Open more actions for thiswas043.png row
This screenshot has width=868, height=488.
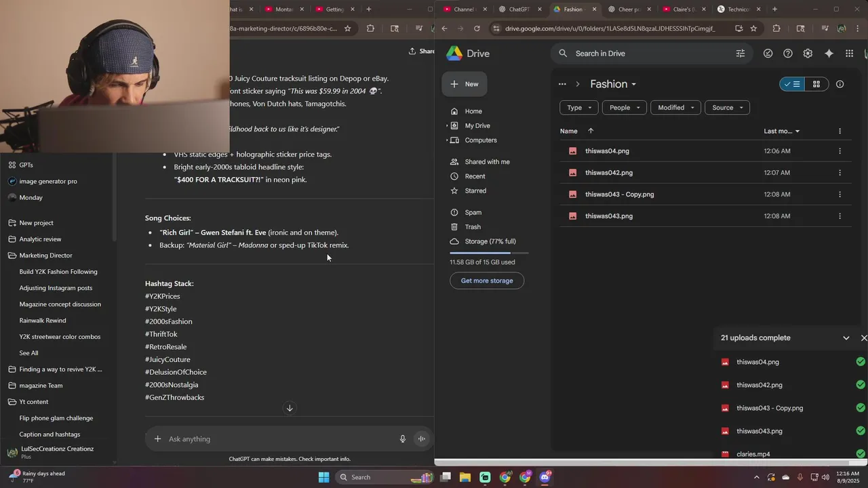click(840, 216)
